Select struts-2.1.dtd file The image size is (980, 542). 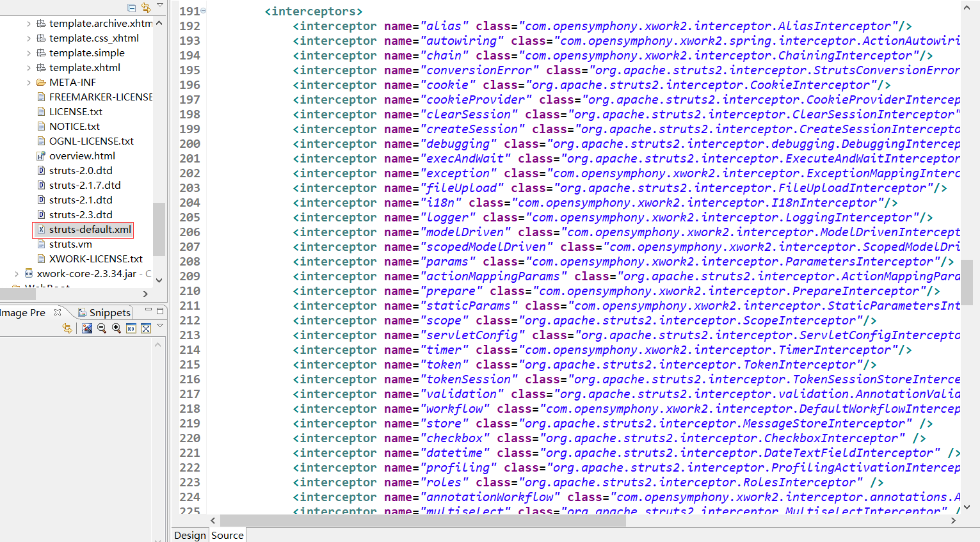pos(81,200)
